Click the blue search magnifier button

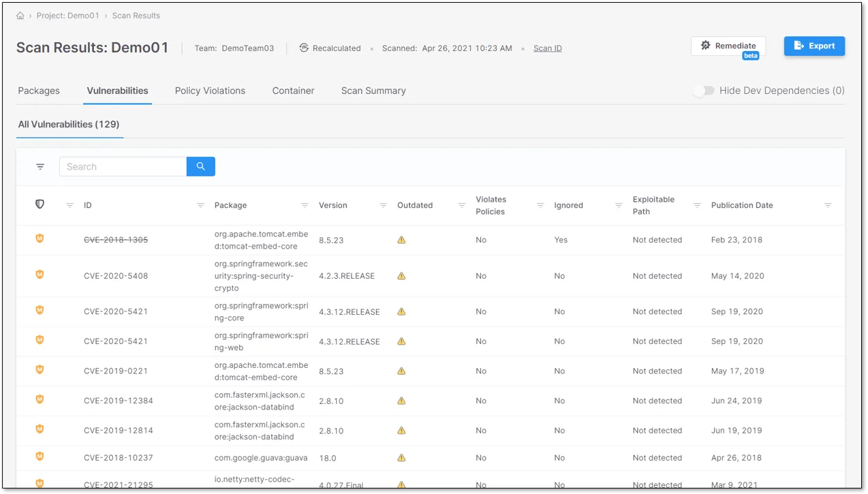pos(200,166)
